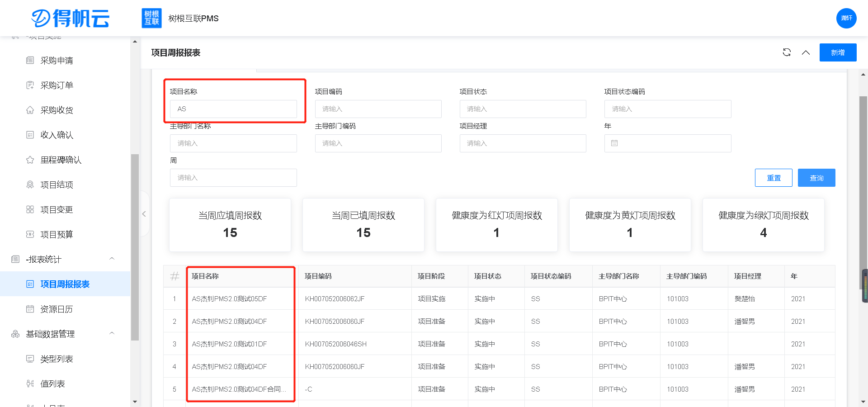Click the 当周应填周报数 card
868x407 pixels.
coord(230,225)
